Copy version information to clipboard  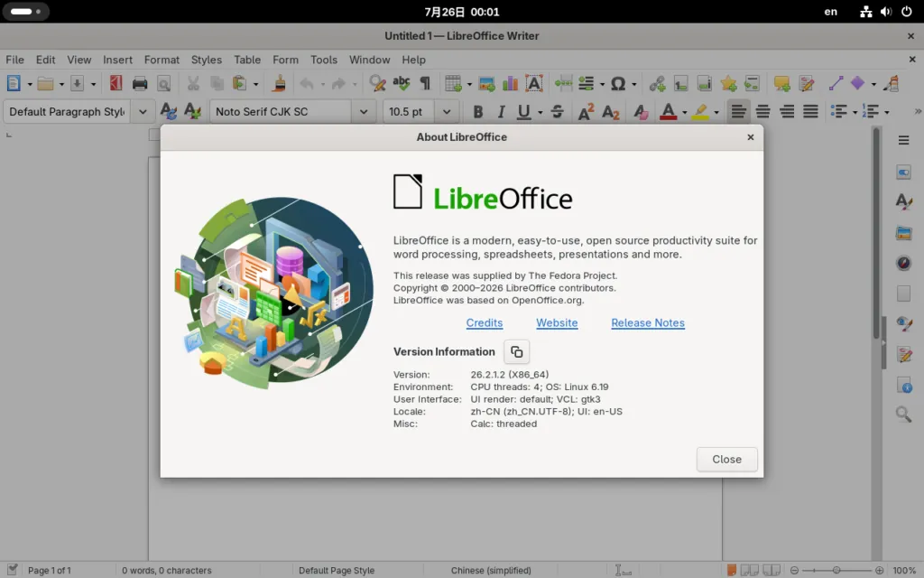click(x=517, y=351)
